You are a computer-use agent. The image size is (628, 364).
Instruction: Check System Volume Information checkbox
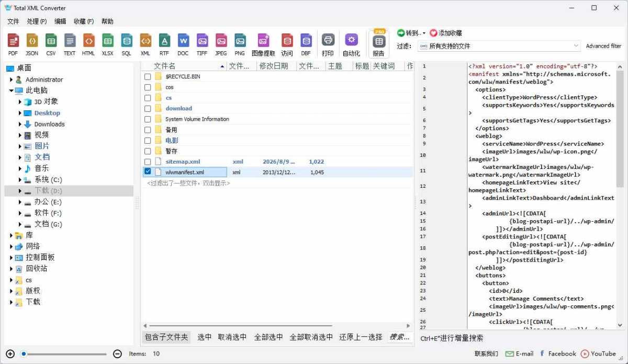(148, 119)
